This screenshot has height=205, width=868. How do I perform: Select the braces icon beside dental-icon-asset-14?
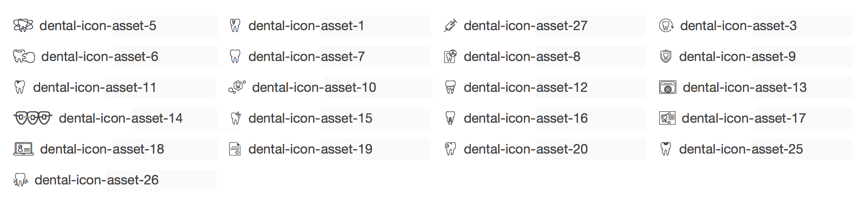(x=33, y=118)
